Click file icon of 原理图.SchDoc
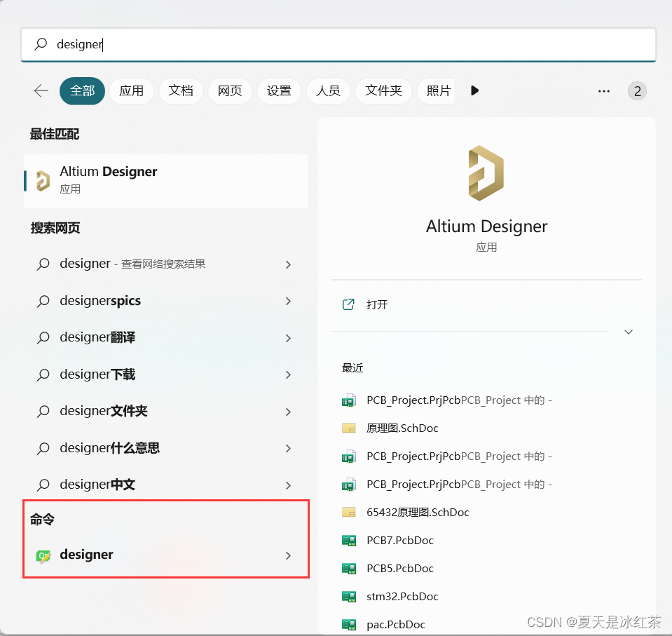Image resolution: width=672 pixels, height=636 pixels. pos(349,428)
